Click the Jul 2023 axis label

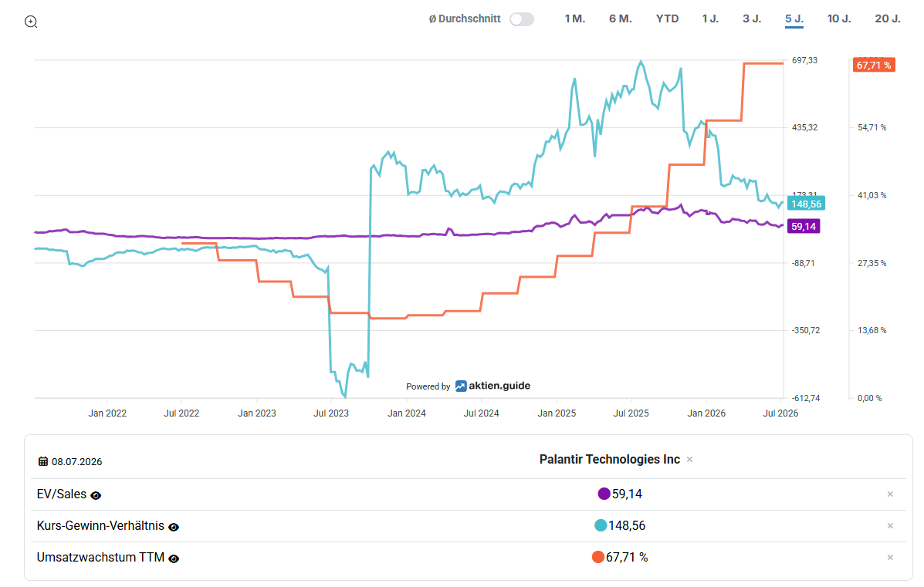coord(331,413)
